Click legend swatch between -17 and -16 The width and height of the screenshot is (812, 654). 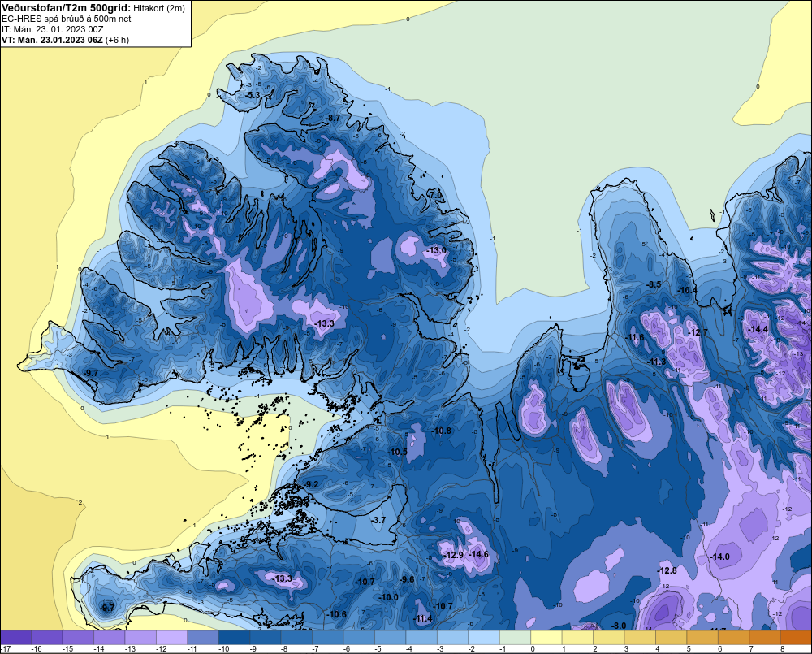(x=15, y=638)
